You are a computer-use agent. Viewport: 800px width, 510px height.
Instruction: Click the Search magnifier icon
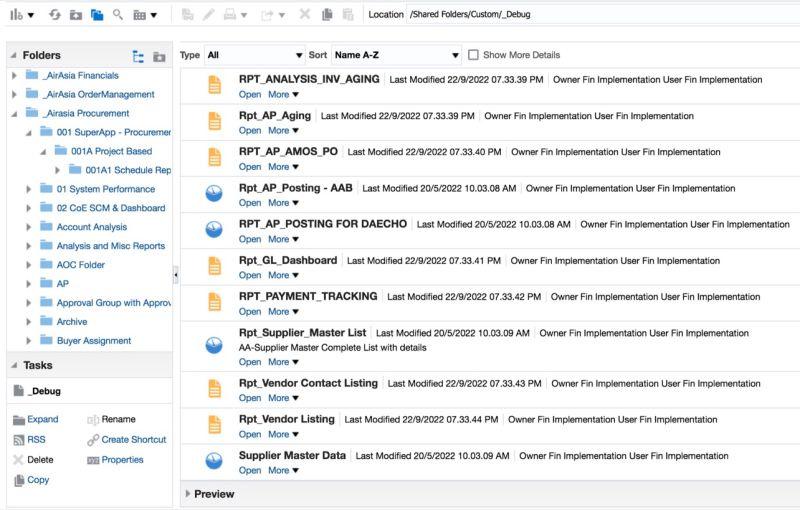coord(118,14)
